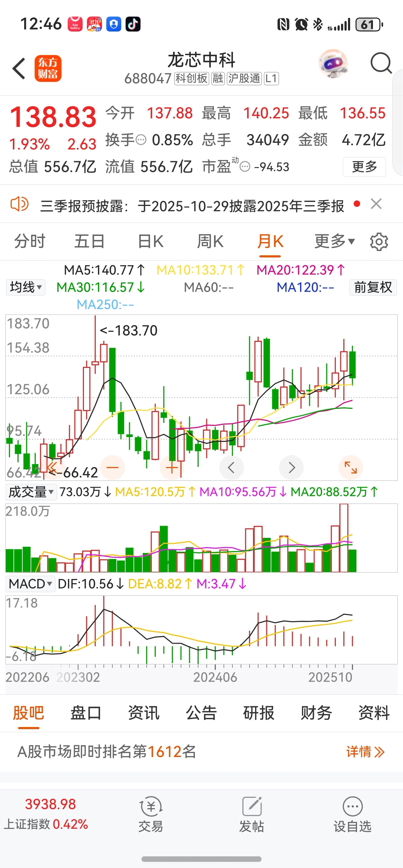Tap the speaker announcement icon
Screen dimensions: 403x868
tap(20, 204)
